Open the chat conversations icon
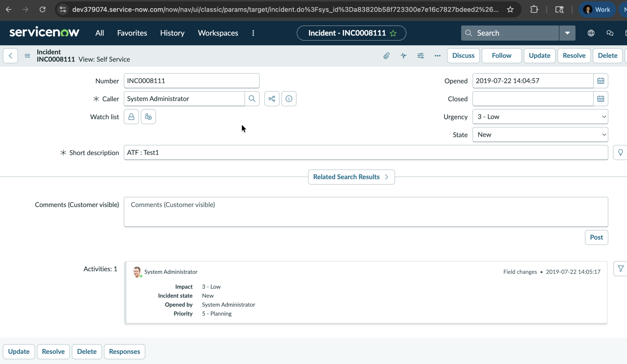Image resolution: width=627 pixels, height=364 pixels. click(x=610, y=33)
